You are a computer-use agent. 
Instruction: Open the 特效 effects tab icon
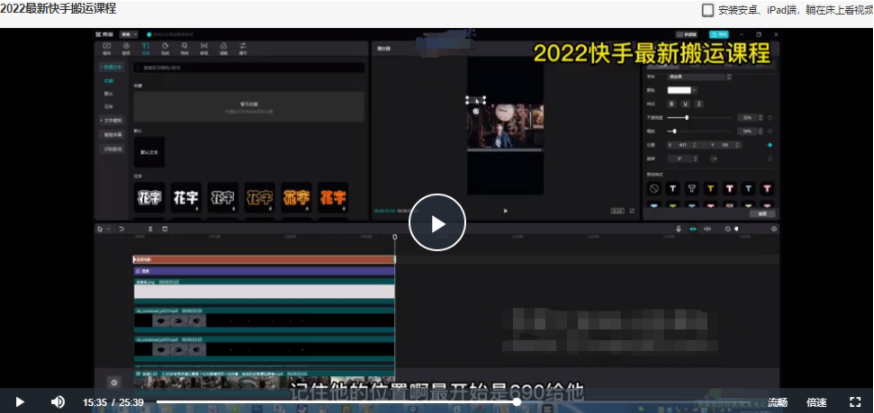point(184,48)
